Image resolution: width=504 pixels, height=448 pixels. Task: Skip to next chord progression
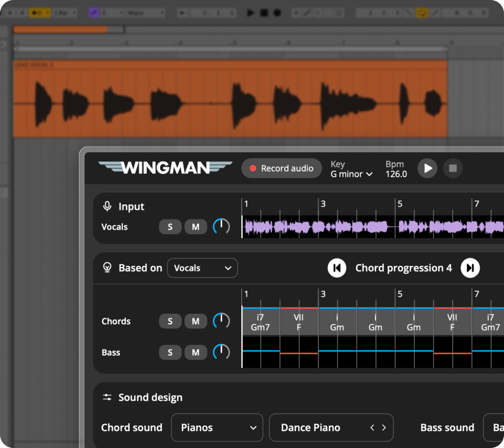[x=470, y=268]
